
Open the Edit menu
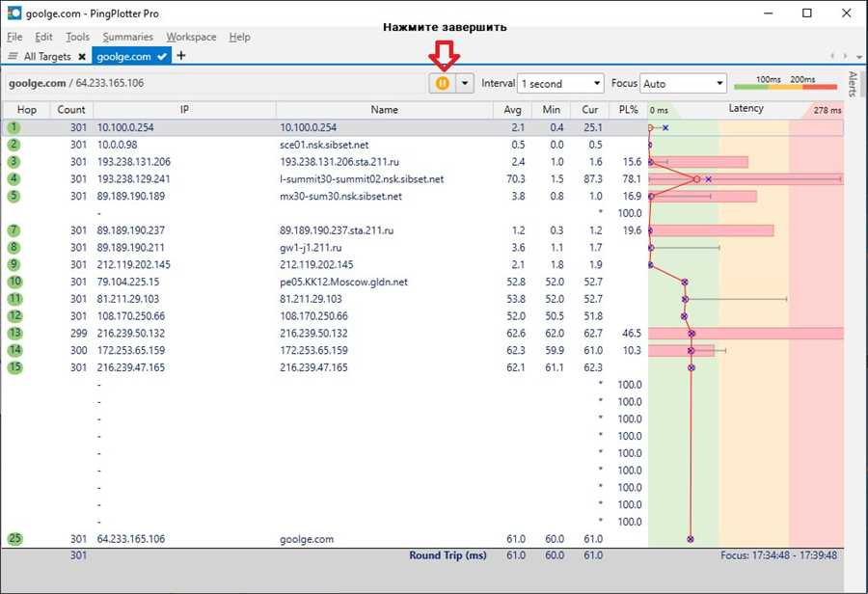[43, 37]
